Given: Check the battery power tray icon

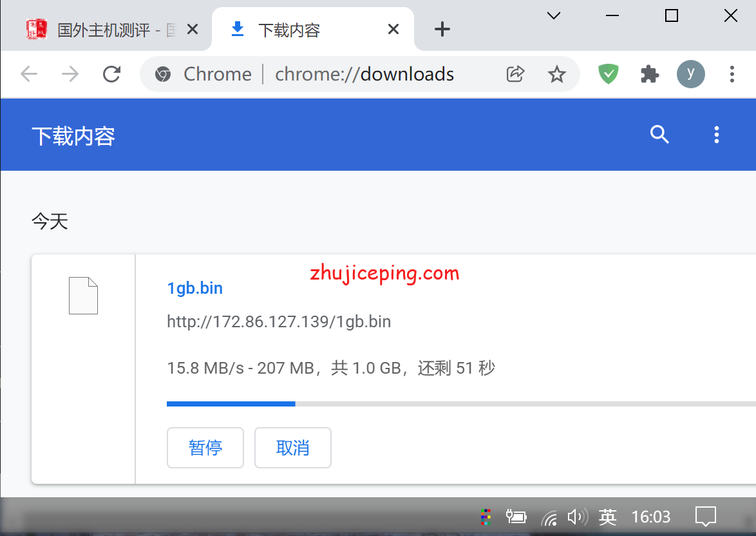Looking at the screenshot, I should 516,517.
